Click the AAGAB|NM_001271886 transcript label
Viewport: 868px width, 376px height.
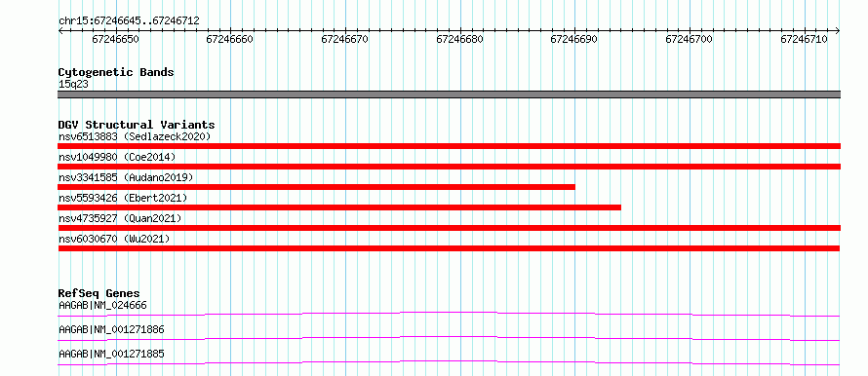tap(111, 329)
